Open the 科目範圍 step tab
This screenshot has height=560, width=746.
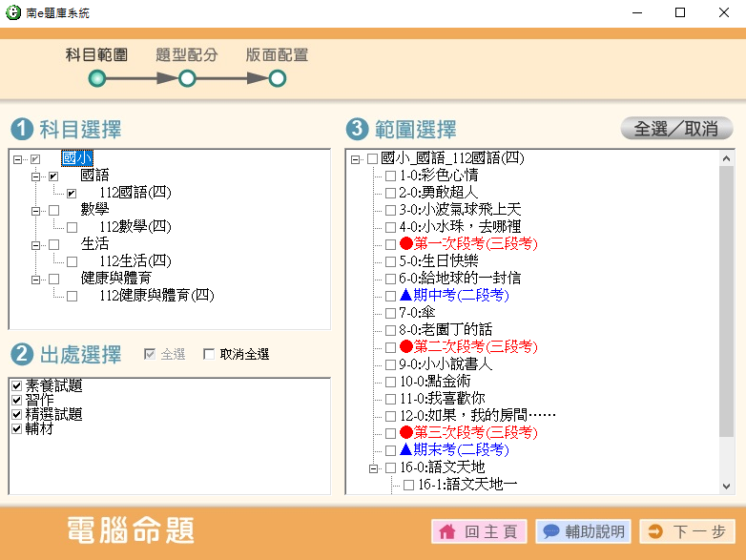(x=96, y=54)
